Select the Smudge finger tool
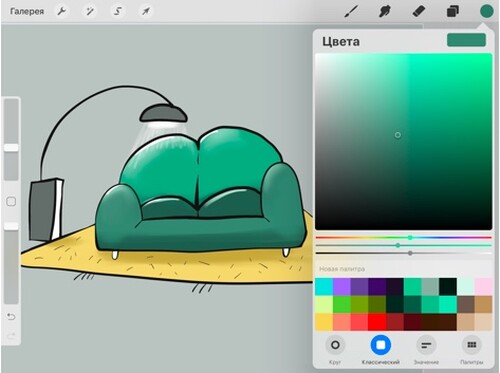 (385, 11)
